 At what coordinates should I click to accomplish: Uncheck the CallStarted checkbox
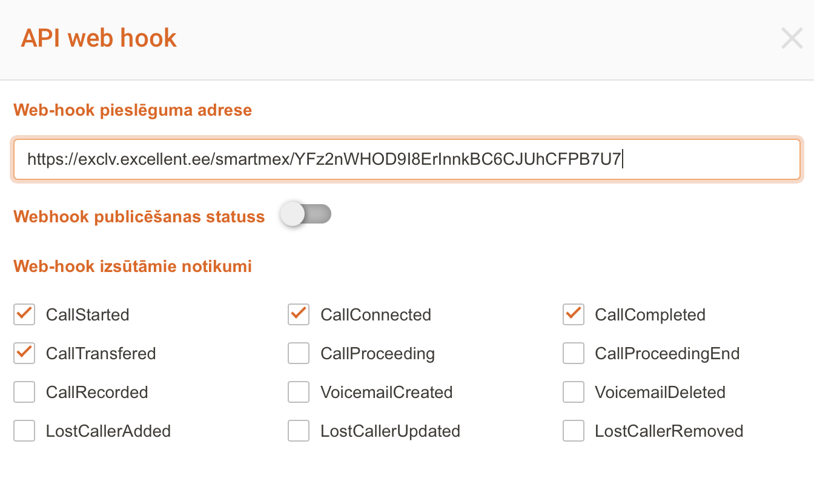pos(24,315)
